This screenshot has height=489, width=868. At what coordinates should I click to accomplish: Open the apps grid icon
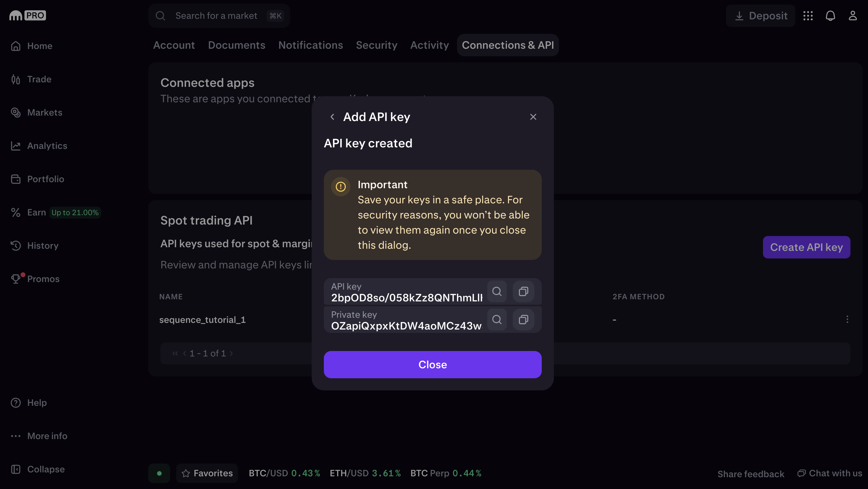click(x=808, y=16)
